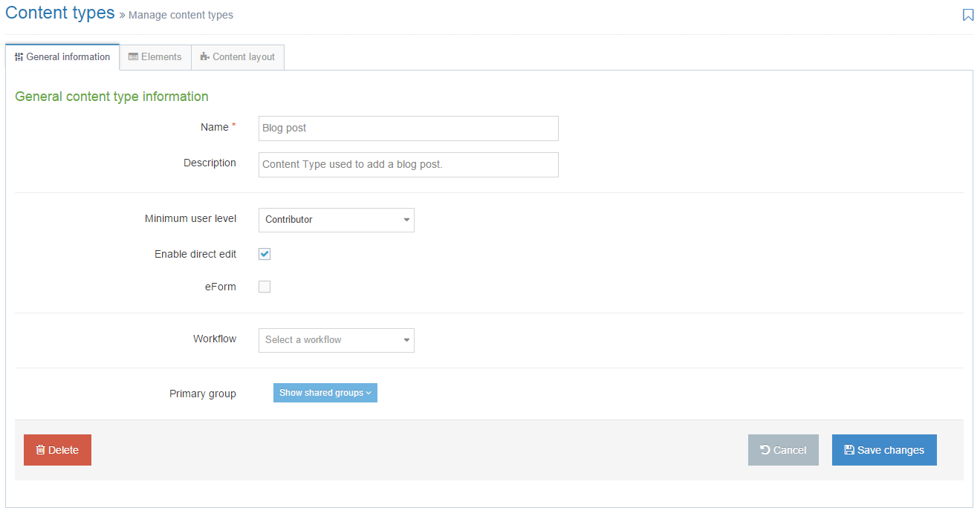The width and height of the screenshot is (980, 522).
Task: Click into the Name field containing Blog post
Action: 408,128
